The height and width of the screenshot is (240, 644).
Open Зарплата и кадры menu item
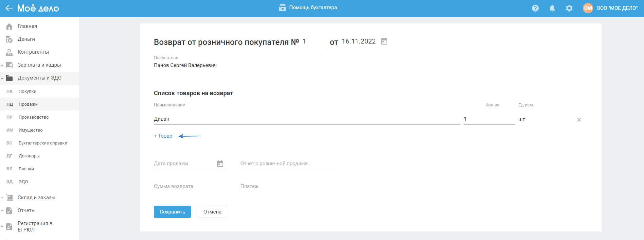click(x=39, y=65)
